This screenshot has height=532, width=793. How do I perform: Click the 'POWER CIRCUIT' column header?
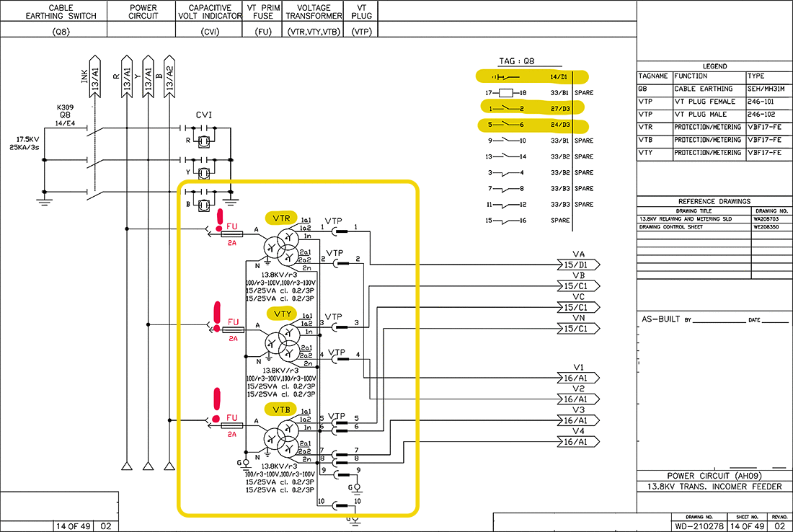click(x=143, y=12)
